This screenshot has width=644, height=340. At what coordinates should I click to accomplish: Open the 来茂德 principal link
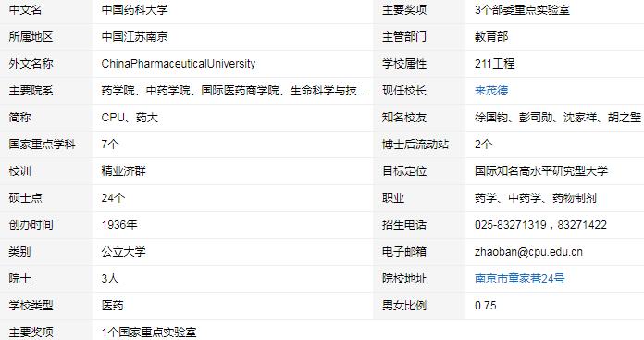[x=491, y=91]
